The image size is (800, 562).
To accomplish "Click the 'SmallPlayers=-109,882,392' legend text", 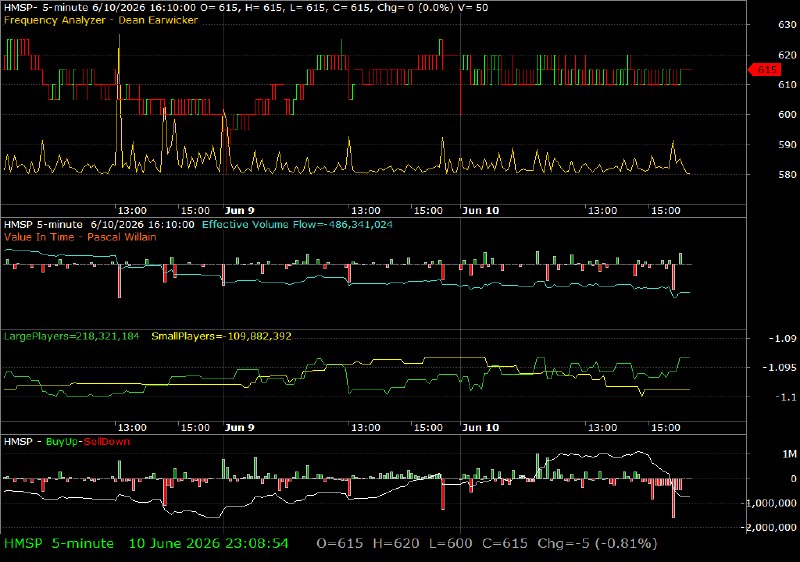I will 221,337.
